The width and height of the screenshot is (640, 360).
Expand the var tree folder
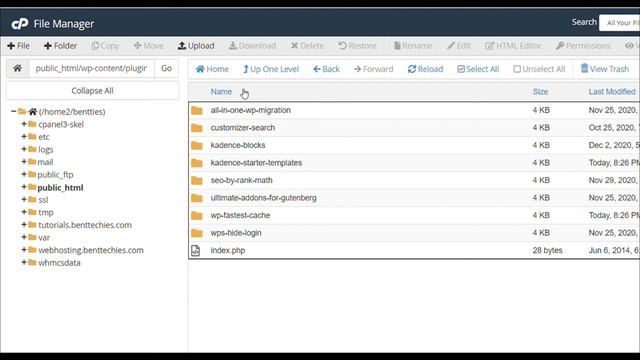click(x=24, y=237)
